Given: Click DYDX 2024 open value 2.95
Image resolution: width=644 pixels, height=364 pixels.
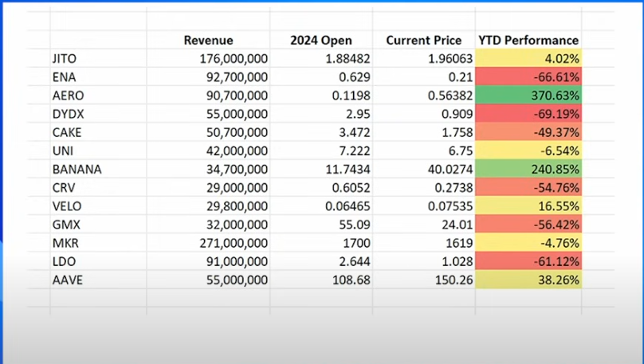Looking at the screenshot, I should [321, 114].
